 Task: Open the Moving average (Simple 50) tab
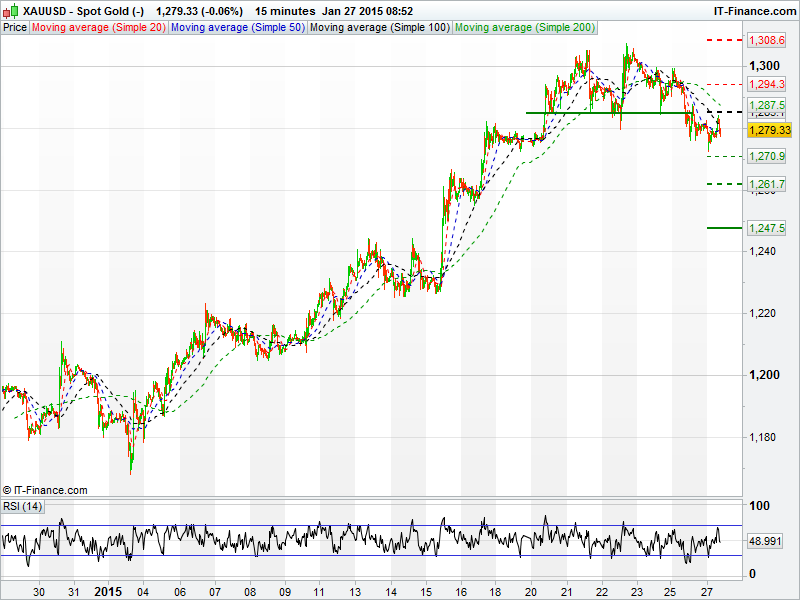click(237, 27)
